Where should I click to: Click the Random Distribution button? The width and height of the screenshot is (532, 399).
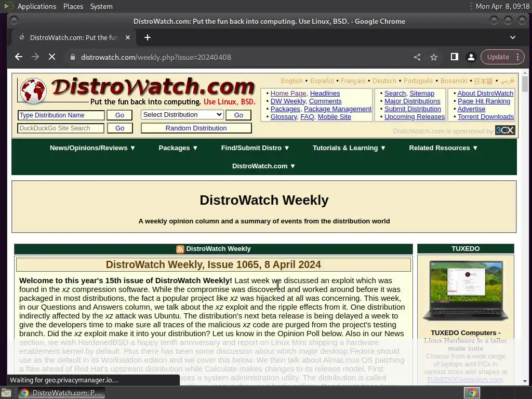pyautogui.click(x=196, y=128)
